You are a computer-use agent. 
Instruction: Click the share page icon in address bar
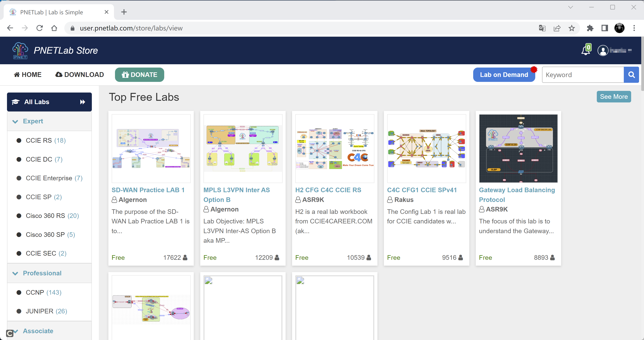click(x=557, y=28)
